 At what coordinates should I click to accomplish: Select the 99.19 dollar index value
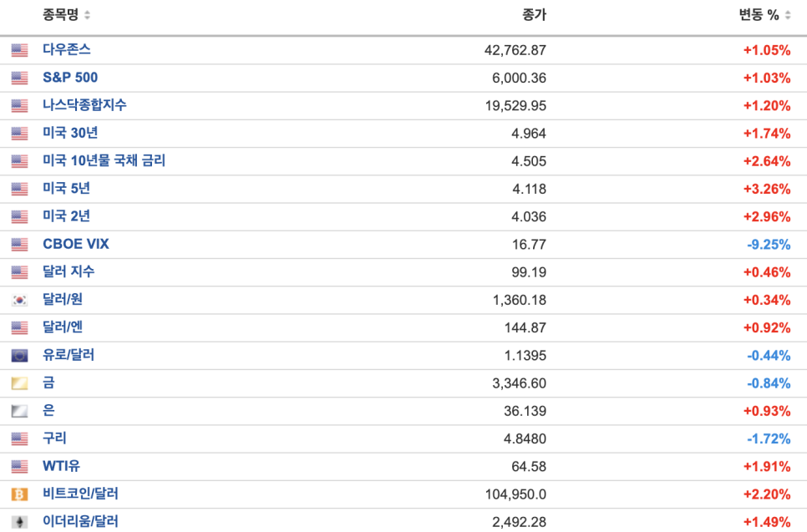click(529, 273)
